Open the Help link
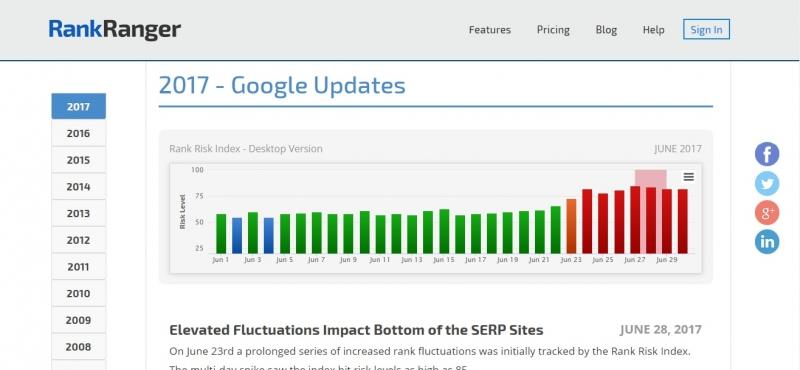The height and width of the screenshot is (370, 800). point(653,30)
